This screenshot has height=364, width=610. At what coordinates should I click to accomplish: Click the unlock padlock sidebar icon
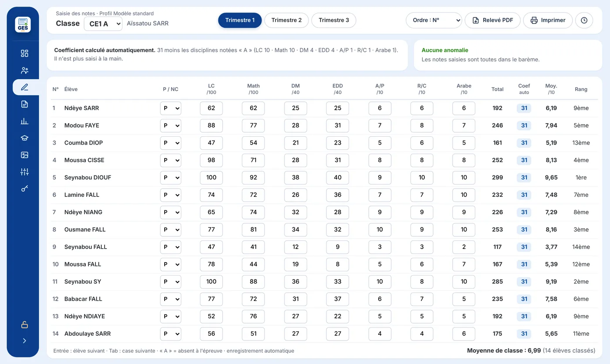pyautogui.click(x=24, y=325)
